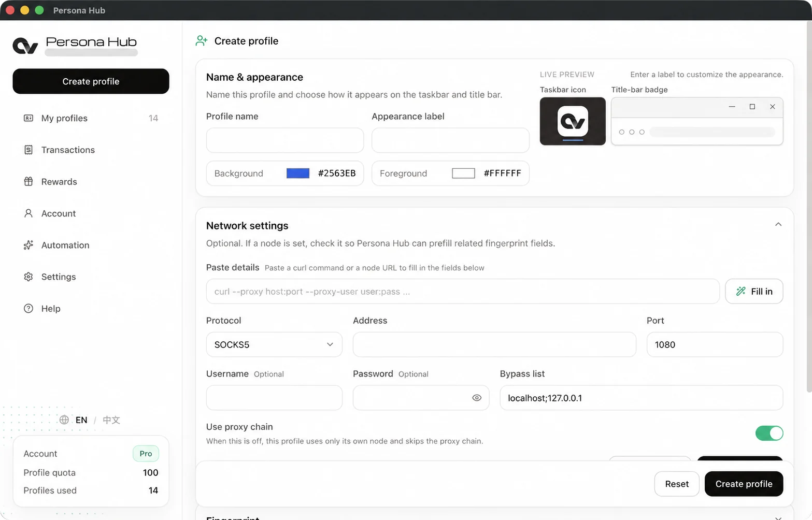
Task: Click the Automation sparkle icon
Action: pos(29,245)
